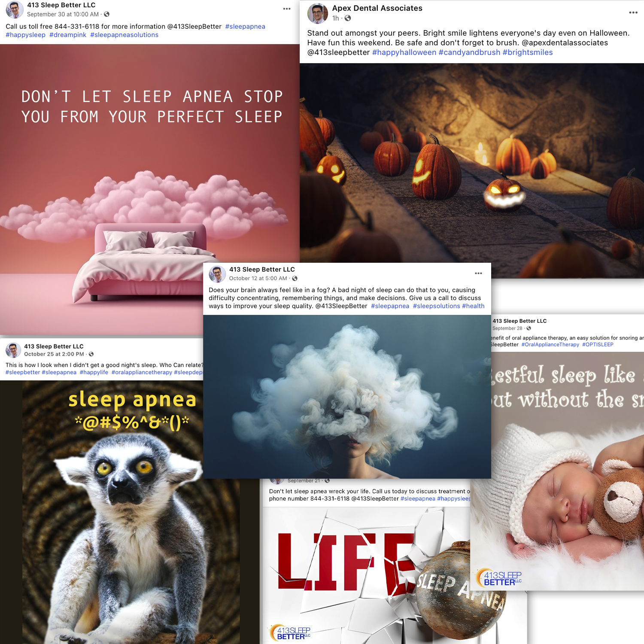Open the #sleepsolutions hashtag in the fog post
The image size is (644, 644).
click(436, 306)
